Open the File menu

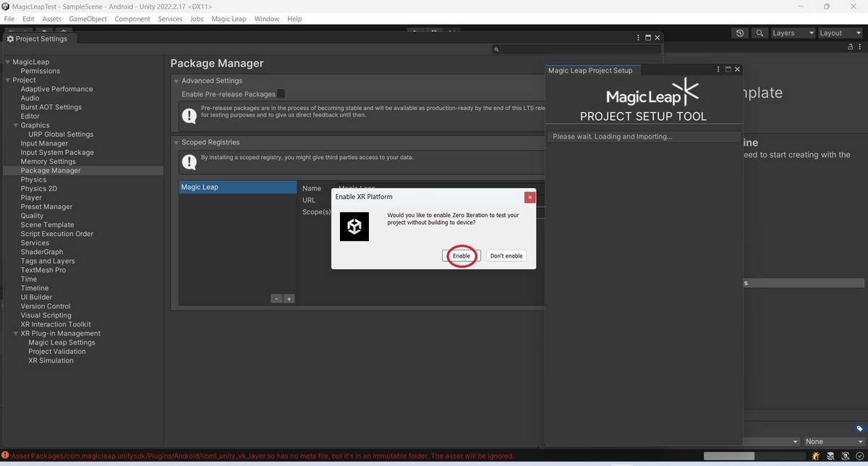point(9,19)
